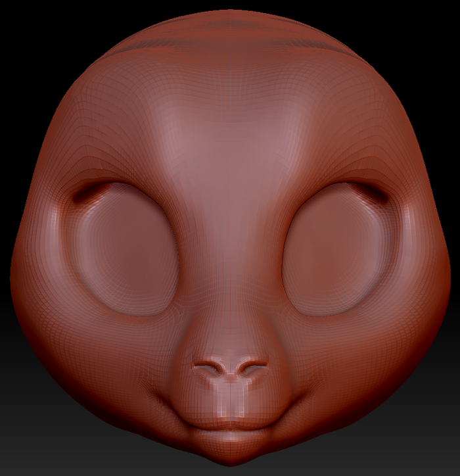Select the right nostril of the sculpt
This screenshot has width=460, height=476.
click(254, 368)
